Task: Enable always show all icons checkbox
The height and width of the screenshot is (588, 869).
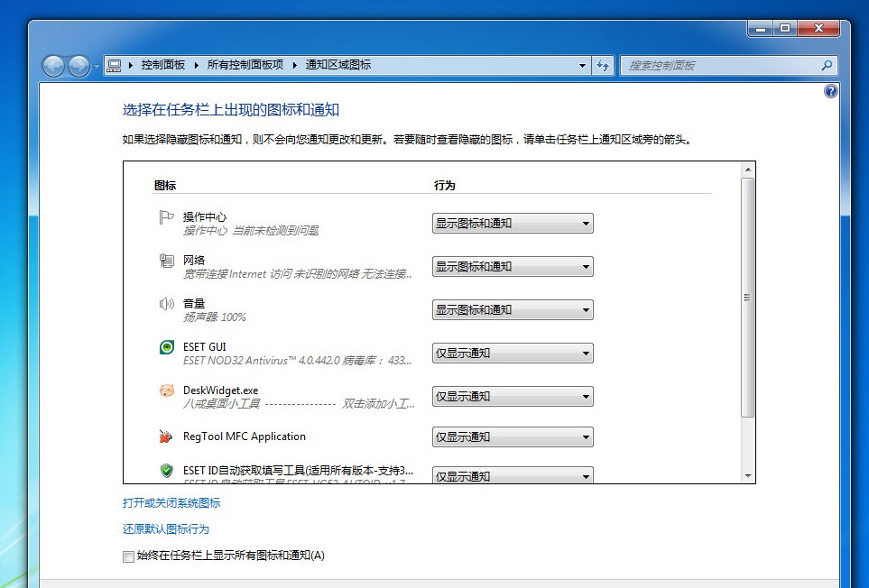Action: click(x=128, y=556)
